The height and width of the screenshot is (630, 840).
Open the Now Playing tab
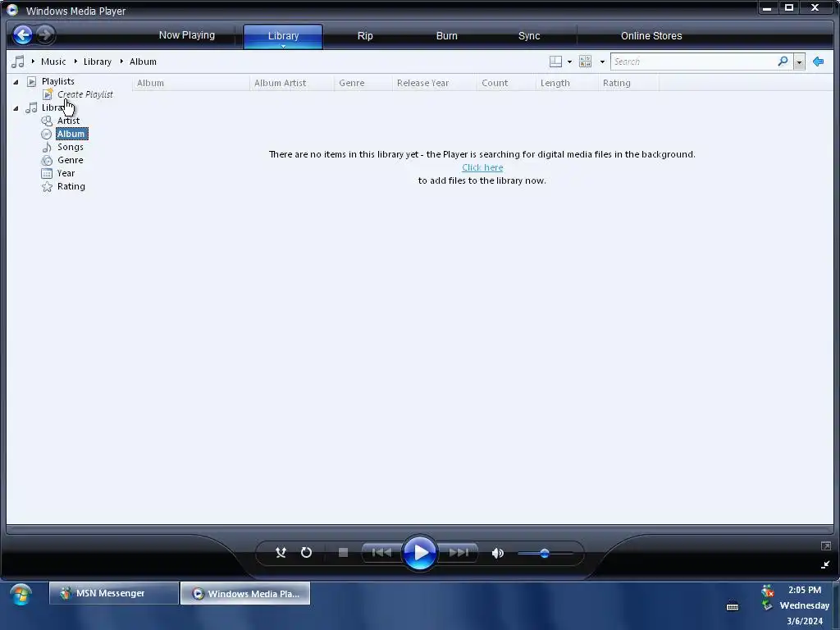187,35
